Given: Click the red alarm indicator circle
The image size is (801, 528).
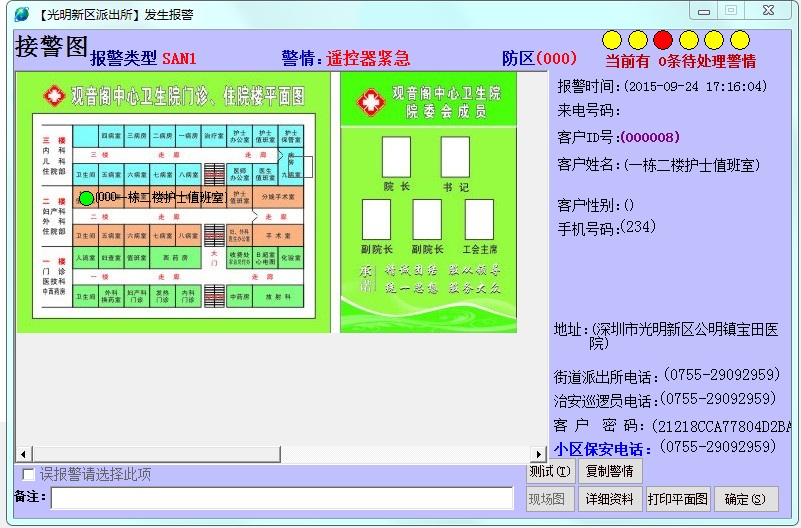Looking at the screenshot, I should 663,40.
